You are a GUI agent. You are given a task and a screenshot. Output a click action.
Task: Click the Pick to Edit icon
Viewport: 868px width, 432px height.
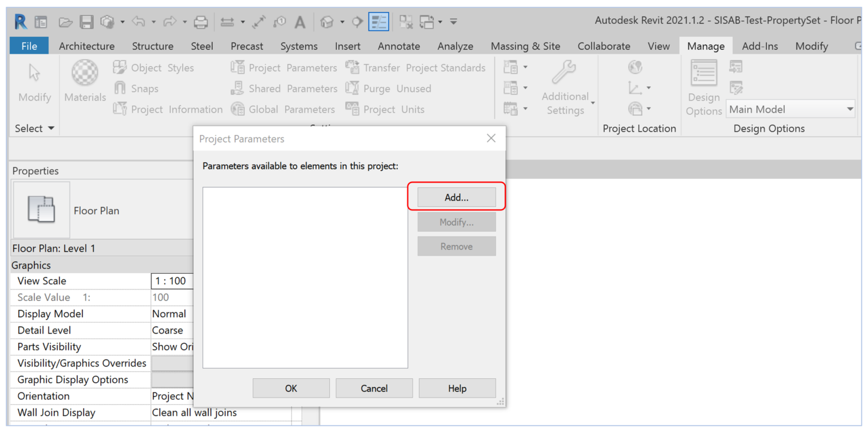pyautogui.click(x=736, y=88)
